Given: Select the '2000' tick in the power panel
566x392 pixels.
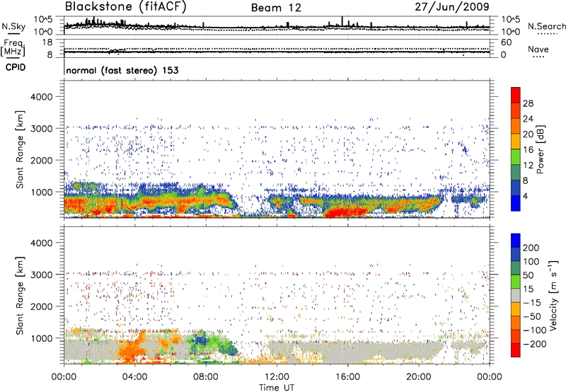Looking at the screenshot, I should [41, 160].
